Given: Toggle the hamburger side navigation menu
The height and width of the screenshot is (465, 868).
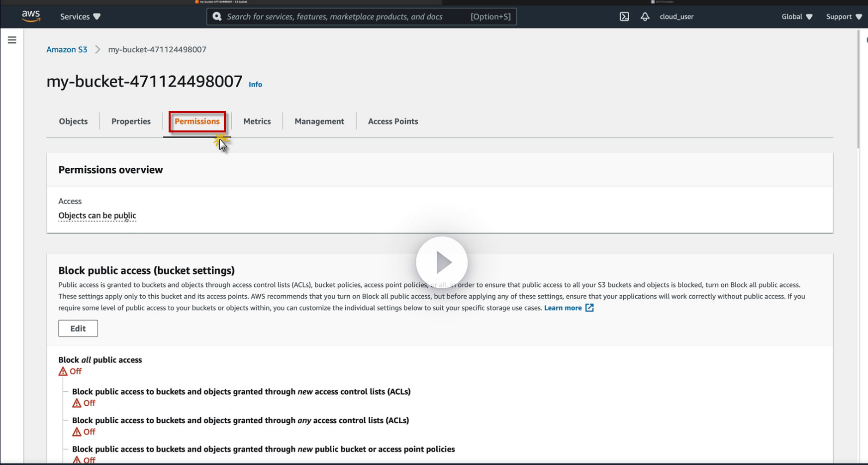Looking at the screenshot, I should pyautogui.click(x=12, y=40).
